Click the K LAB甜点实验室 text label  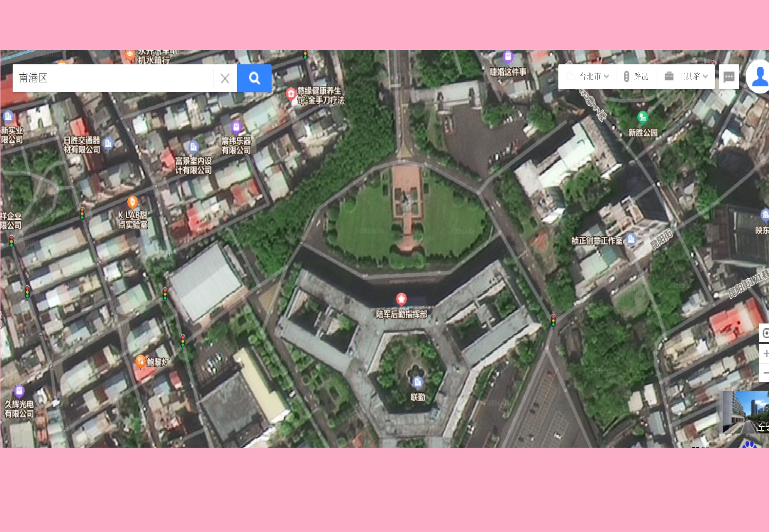pos(133,220)
